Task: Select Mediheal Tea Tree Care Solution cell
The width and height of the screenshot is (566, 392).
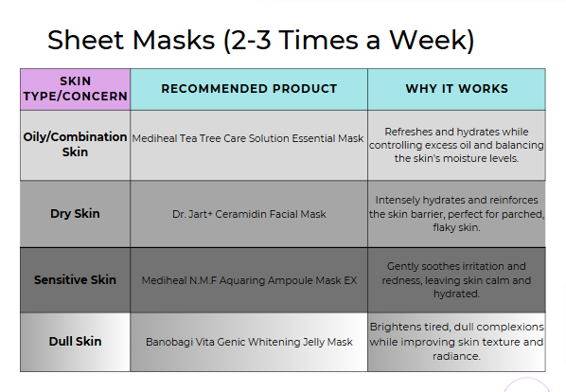Action: (249, 145)
